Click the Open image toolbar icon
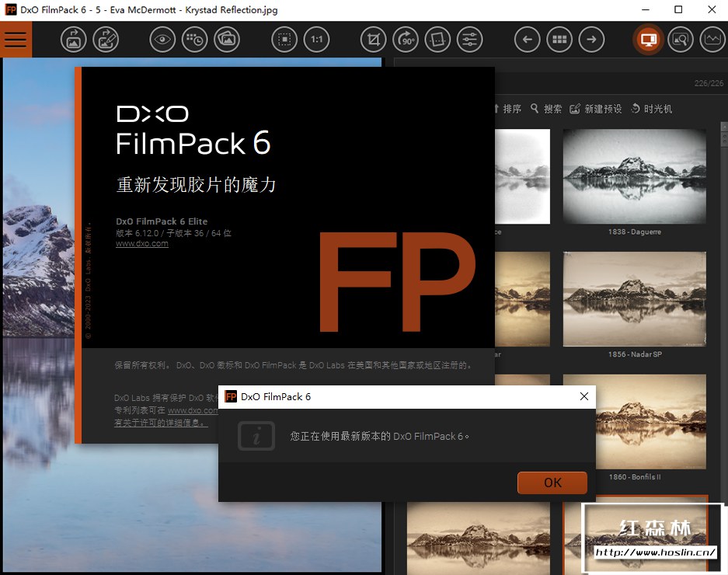 (73, 40)
